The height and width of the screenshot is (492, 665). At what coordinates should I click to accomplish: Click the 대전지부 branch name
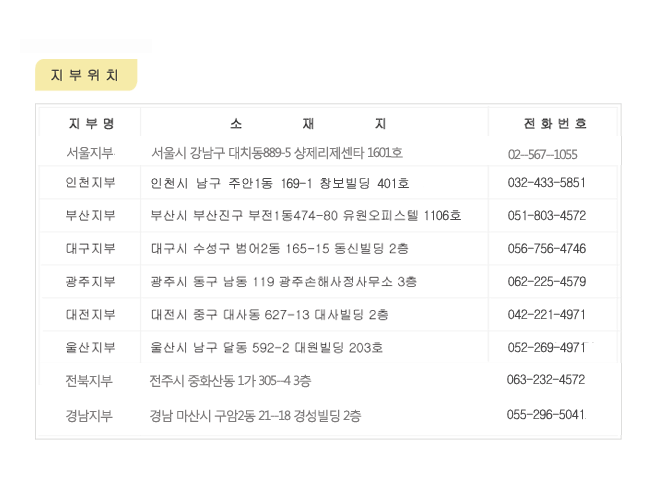click(x=90, y=315)
